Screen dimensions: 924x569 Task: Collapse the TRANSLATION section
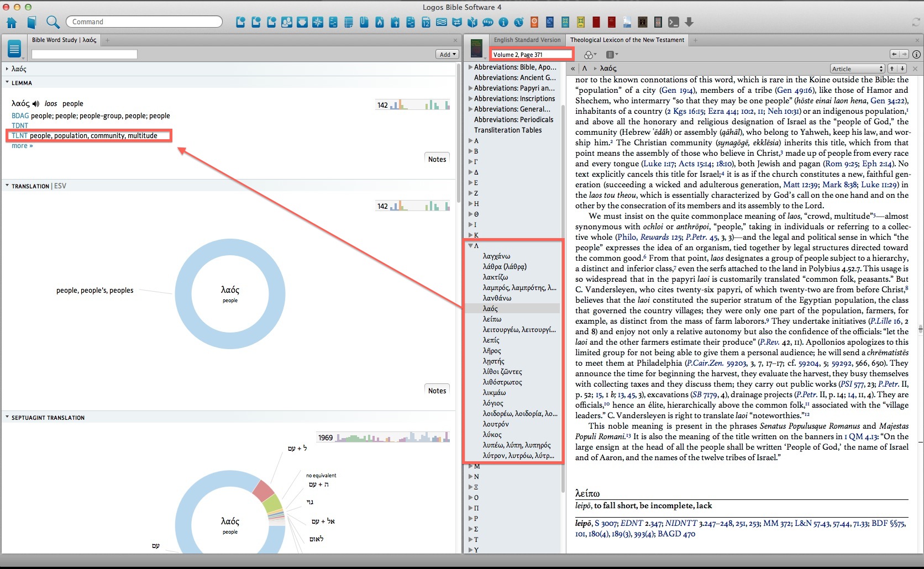(7, 186)
